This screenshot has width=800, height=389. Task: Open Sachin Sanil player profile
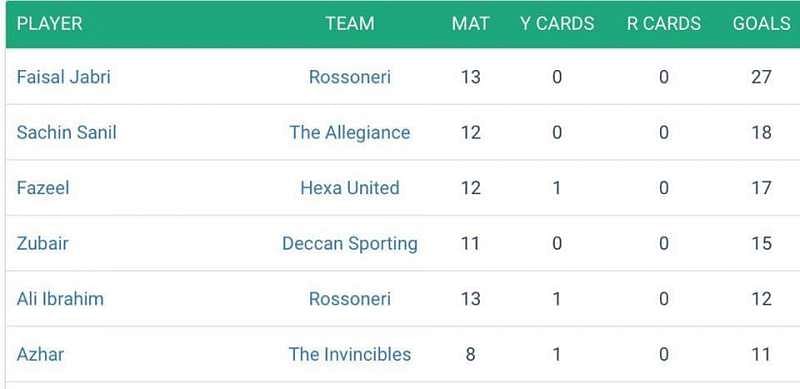coord(66,133)
